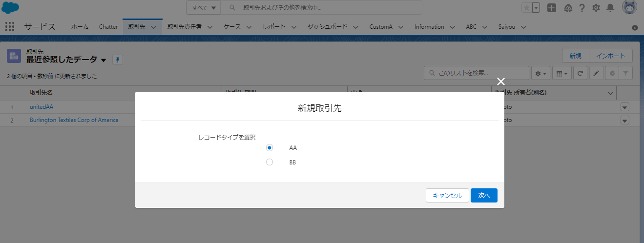Open the ホーム tab

coord(80,27)
